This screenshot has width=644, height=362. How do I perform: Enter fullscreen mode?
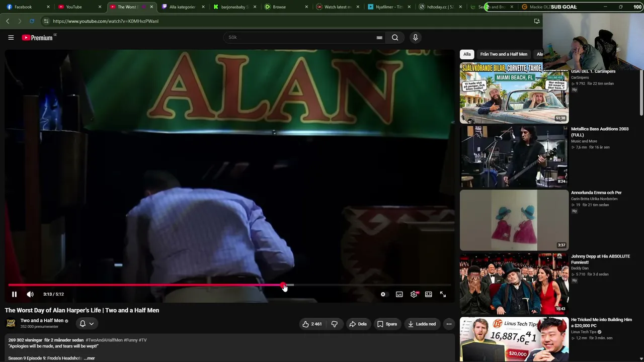[443, 294]
